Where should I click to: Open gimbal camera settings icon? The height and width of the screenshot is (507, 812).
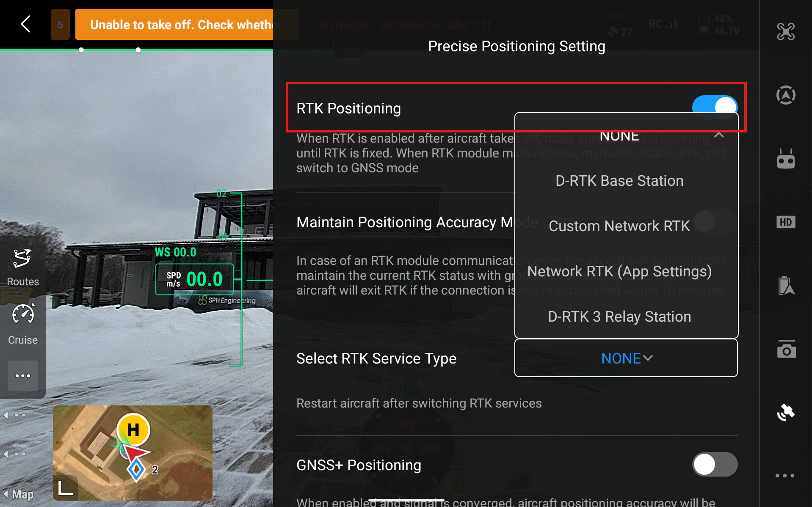[x=785, y=349]
